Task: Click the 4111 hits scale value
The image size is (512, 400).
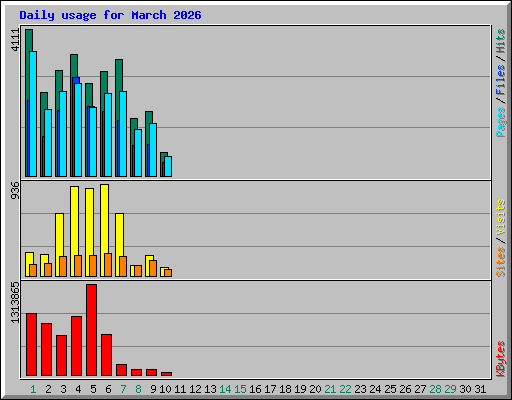Action: tap(15, 40)
